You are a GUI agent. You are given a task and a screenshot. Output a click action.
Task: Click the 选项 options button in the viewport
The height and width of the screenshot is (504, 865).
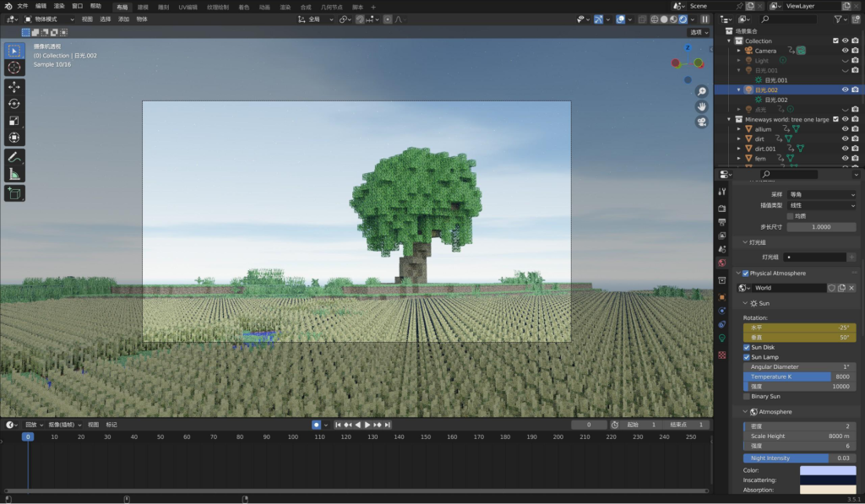pyautogui.click(x=698, y=32)
